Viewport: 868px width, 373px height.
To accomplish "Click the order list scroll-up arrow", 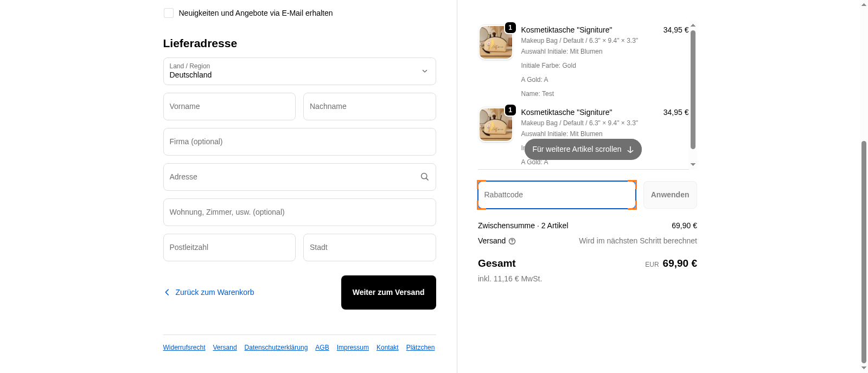I will [693, 26].
